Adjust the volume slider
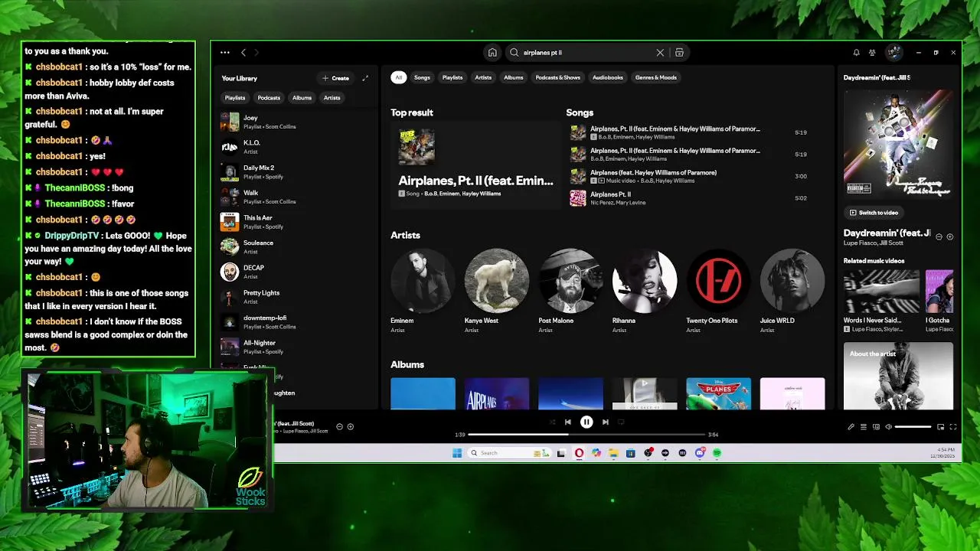 (913, 427)
